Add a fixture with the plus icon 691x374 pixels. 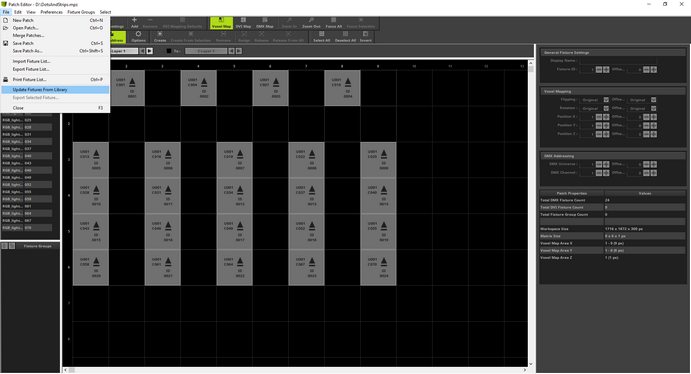(134, 23)
